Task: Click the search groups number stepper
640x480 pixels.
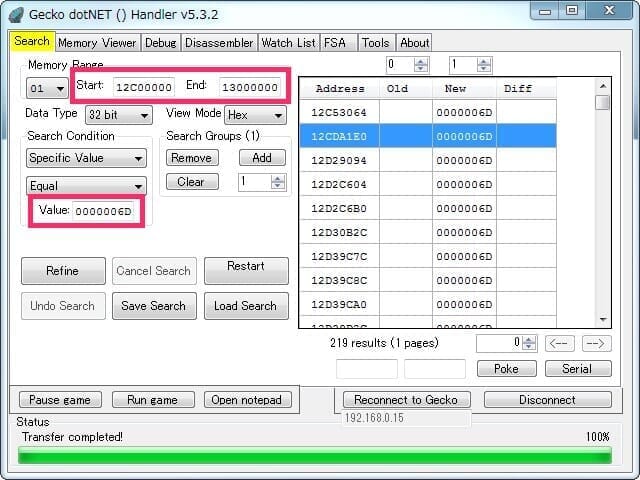Action: click(262, 182)
